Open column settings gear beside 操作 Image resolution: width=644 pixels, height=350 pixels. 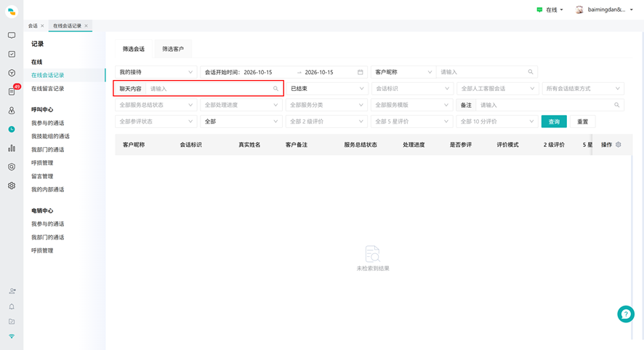click(618, 144)
